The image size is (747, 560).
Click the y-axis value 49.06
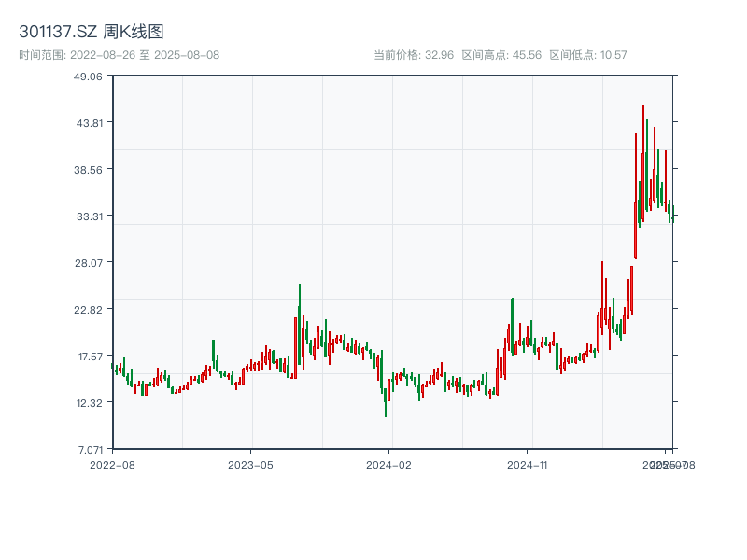coord(88,77)
